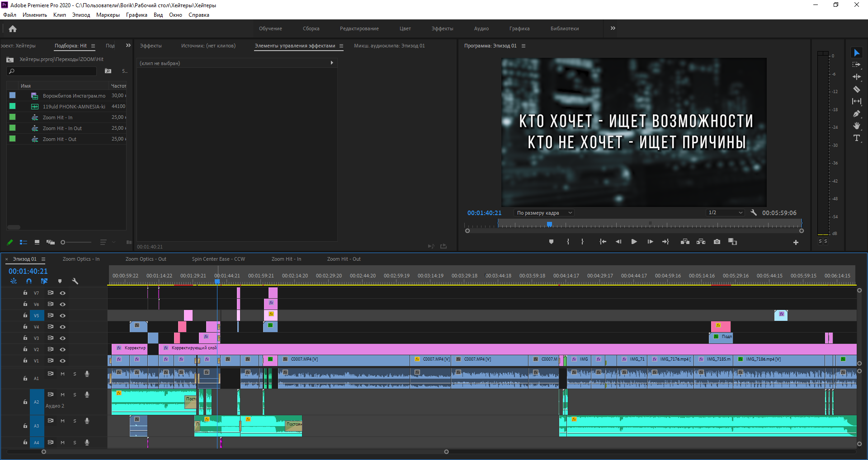The height and width of the screenshot is (460, 868).
Task: Open the Эпизод menu
Action: [81, 15]
